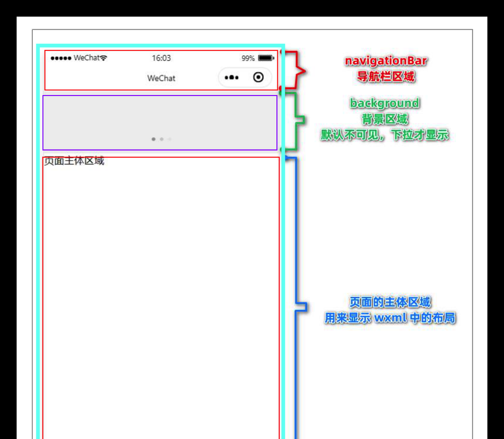
Task: Click the 页面主体区域 text
Action: coord(74,161)
